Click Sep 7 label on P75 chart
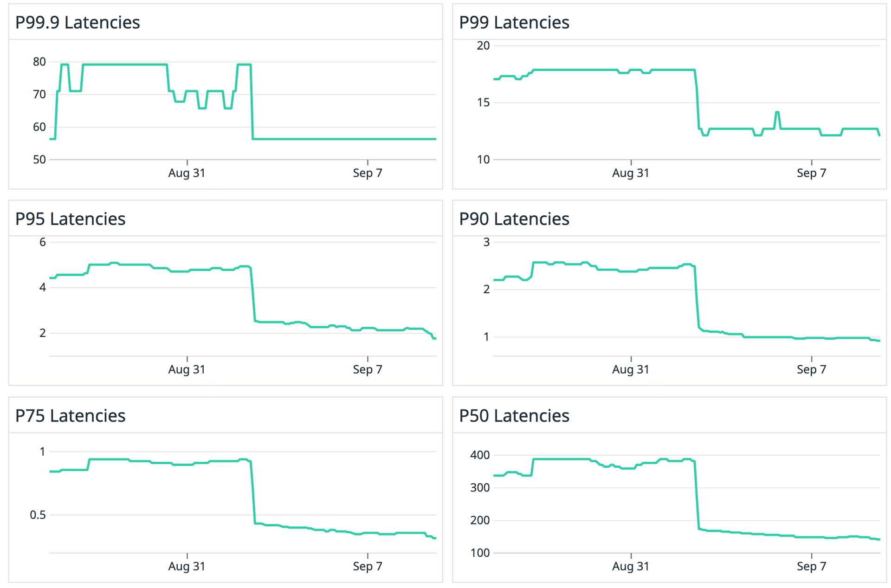This screenshot has width=891, height=588. [368, 566]
